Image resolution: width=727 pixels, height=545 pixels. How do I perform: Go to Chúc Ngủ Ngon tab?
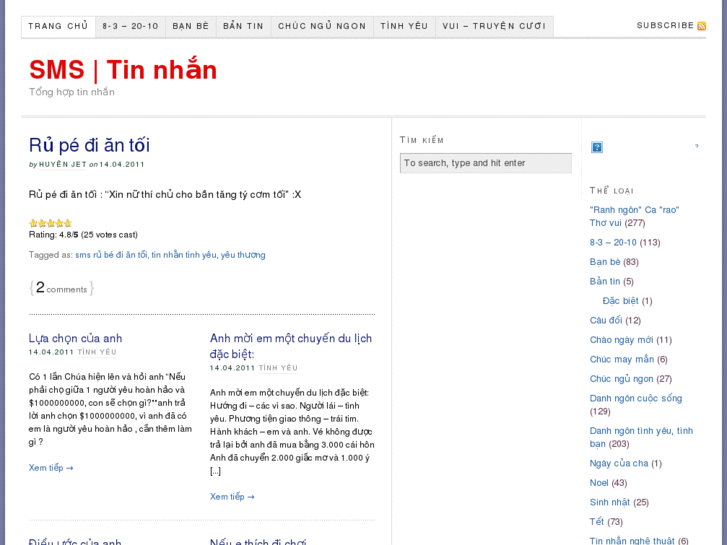[x=322, y=26]
